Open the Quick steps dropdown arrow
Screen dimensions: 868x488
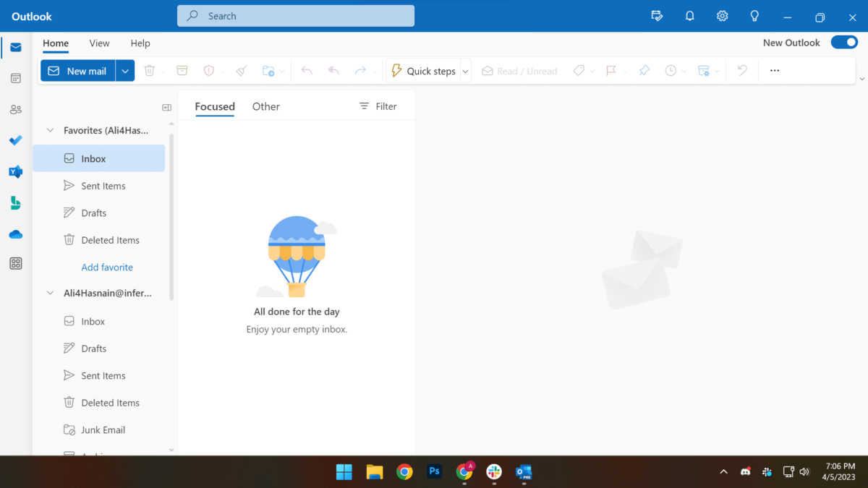(465, 70)
